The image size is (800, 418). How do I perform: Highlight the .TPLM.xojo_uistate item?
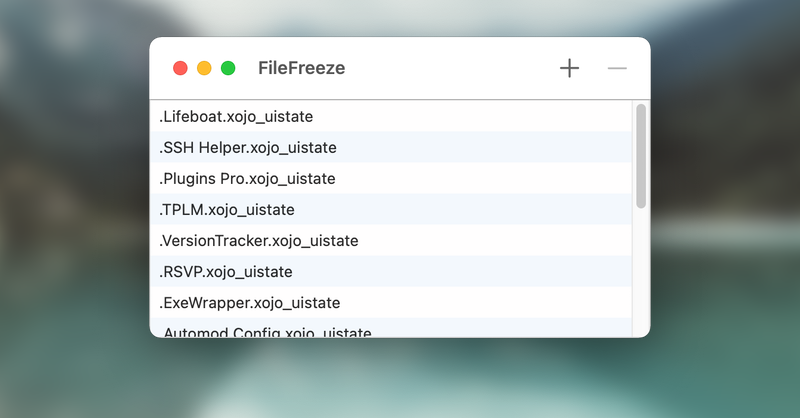point(391,210)
